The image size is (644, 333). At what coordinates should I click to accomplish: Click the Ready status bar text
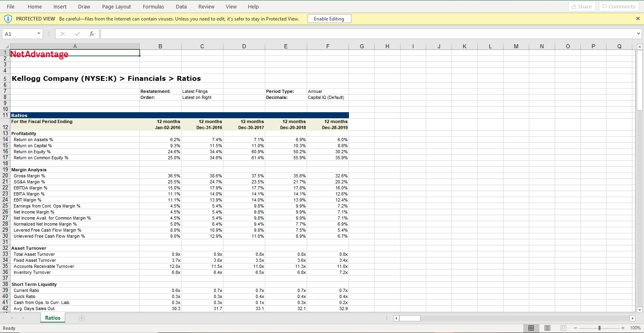click(9, 328)
